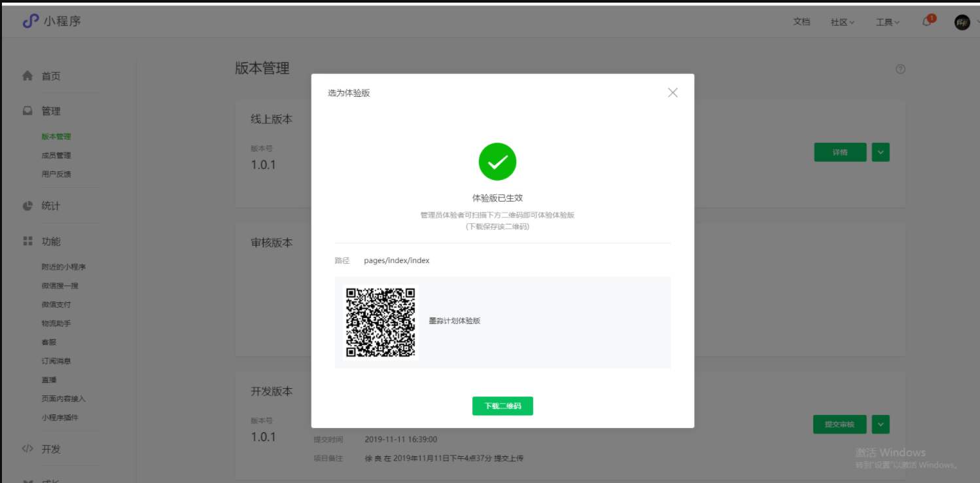The height and width of the screenshot is (483, 980).
Task: Open 直播 sidebar item
Action: 49,380
